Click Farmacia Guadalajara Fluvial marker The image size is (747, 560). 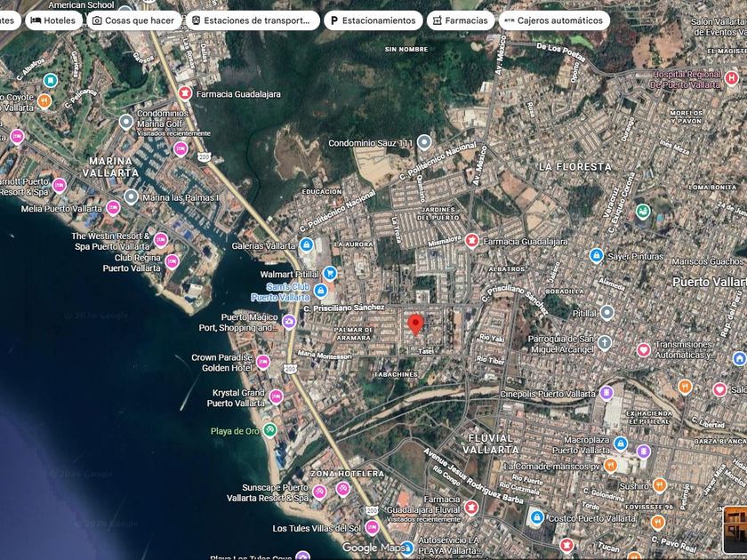tap(471, 508)
